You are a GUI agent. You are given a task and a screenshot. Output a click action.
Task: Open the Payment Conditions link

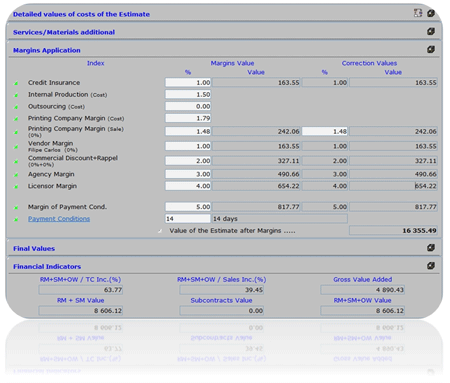[59, 219]
